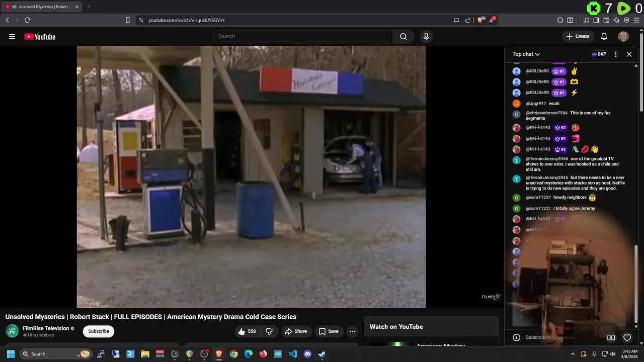
Task: Save the video to playlist
Action: [x=329, y=331]
